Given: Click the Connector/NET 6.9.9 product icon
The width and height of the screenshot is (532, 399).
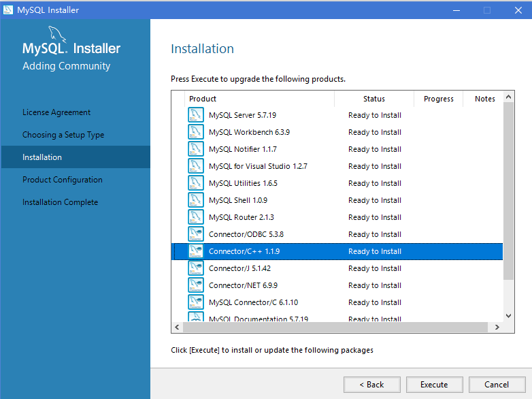Looking at the screenshot, I should coord(196,285).
